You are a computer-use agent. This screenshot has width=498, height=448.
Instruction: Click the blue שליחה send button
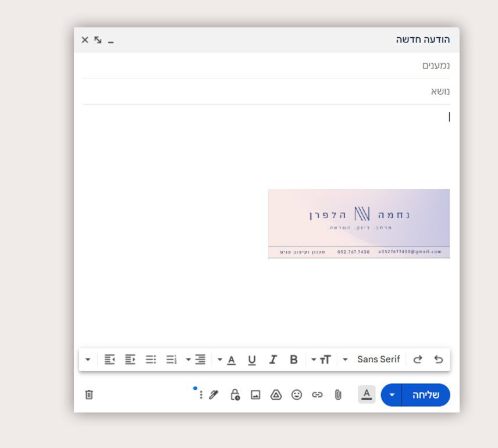[426, 395]
